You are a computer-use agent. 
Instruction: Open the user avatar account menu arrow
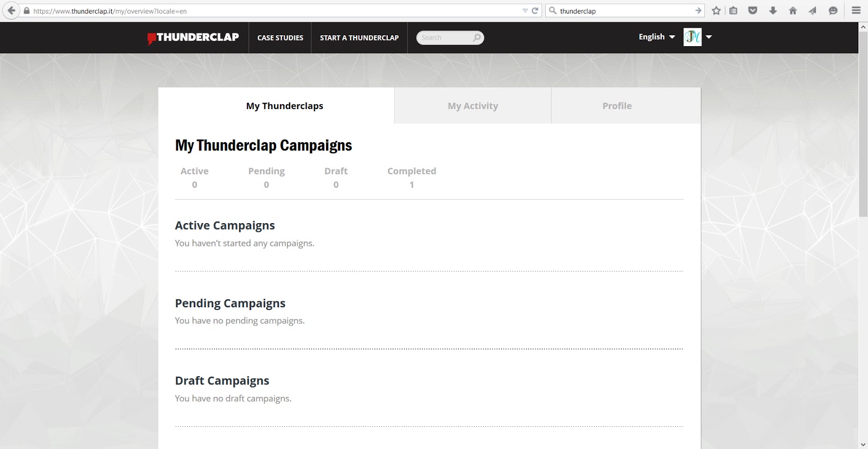click(x=709, y=37)
